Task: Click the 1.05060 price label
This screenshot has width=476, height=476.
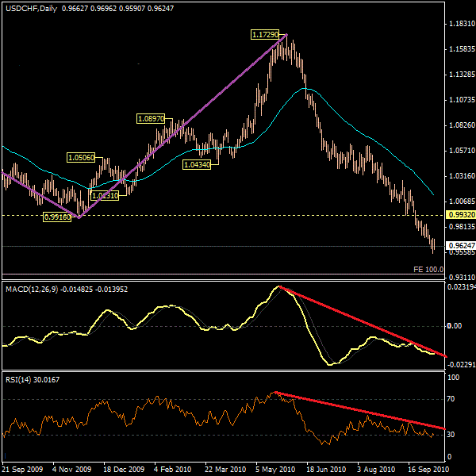Action: click(81, 157)
